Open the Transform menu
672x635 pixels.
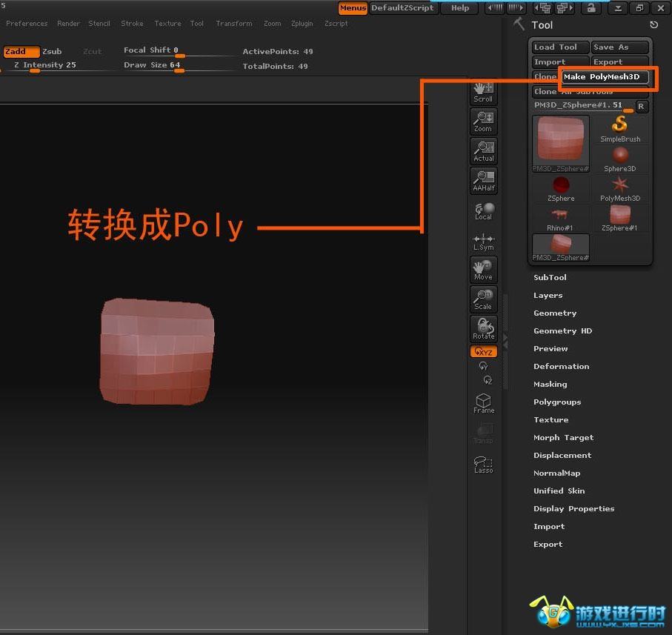pos(234,24)
